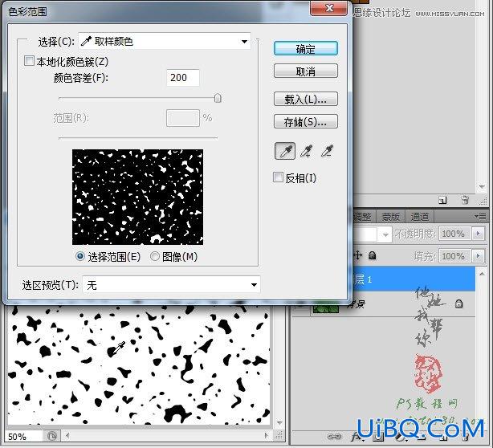Screen dimensions: 493x448
Task: Click the upper panel scroll down arrow
Action: point(482,187)
